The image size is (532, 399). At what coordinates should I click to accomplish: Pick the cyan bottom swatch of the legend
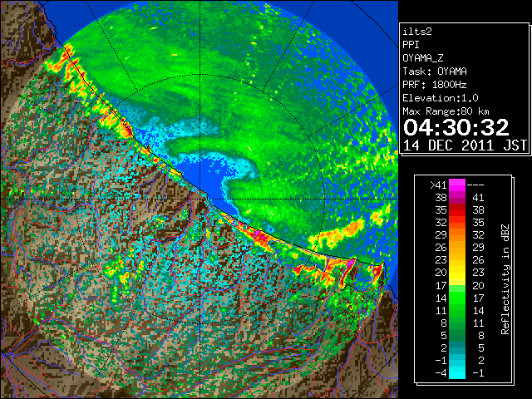[x=457, y=372]
